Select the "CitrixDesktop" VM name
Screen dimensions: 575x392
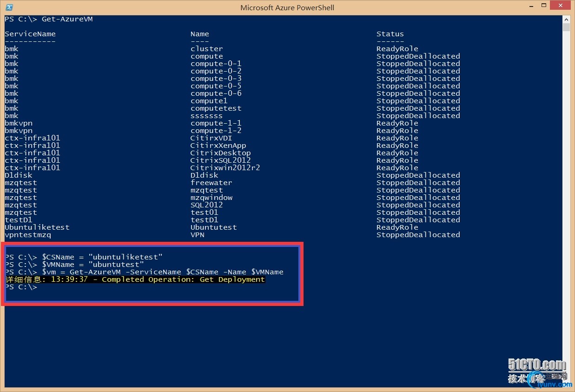pos(221,153)
